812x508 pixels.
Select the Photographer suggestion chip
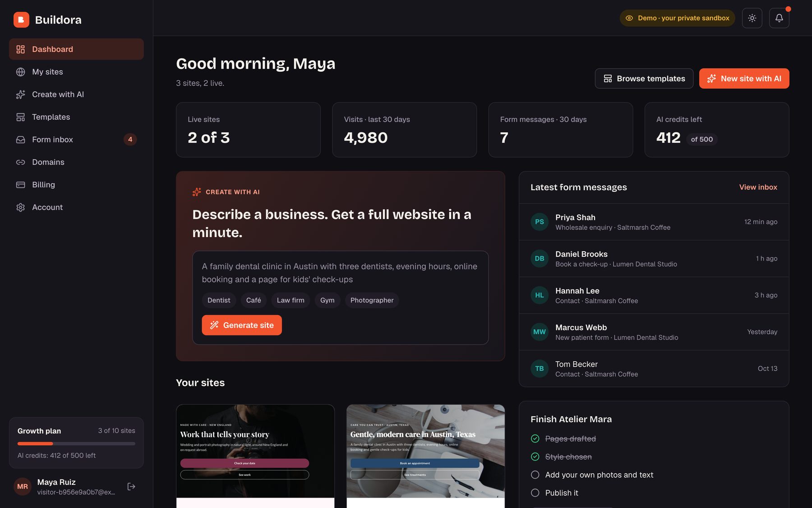tap(372, 300)
